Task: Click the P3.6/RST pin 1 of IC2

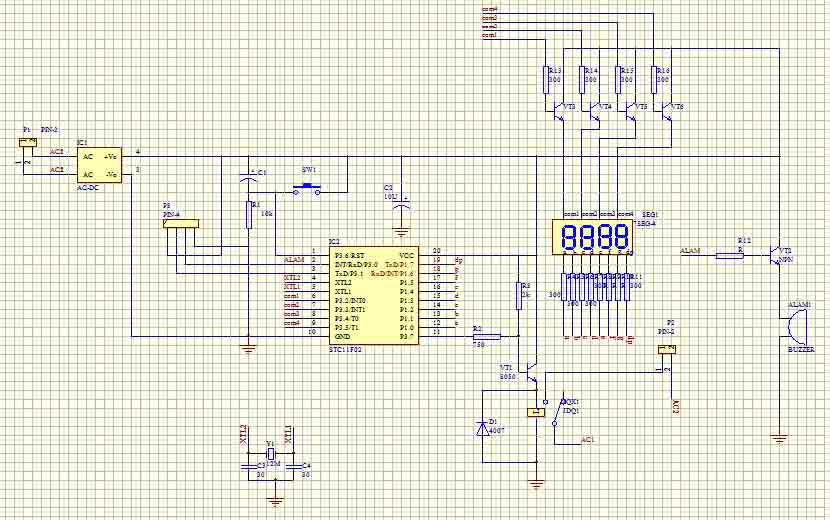Action: click(x=349, y=256)
